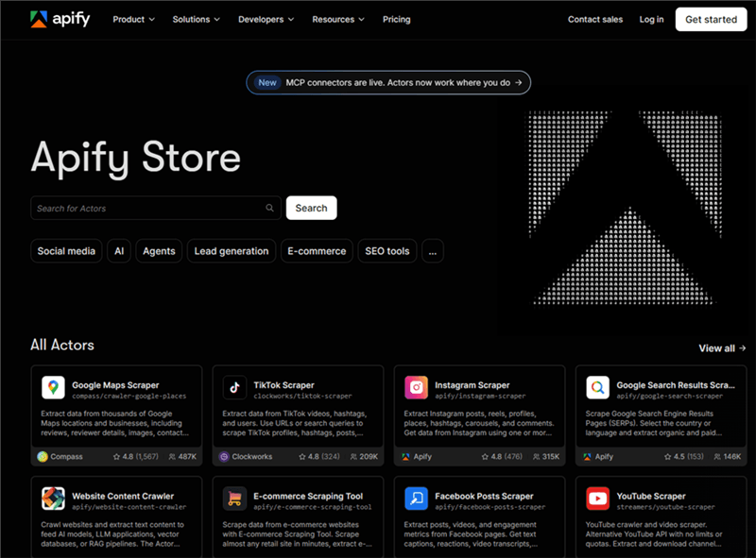The height and width of the screenshot is (558, 756).
Task: Click the New badge in banner
Action: [x=267, y=82]
